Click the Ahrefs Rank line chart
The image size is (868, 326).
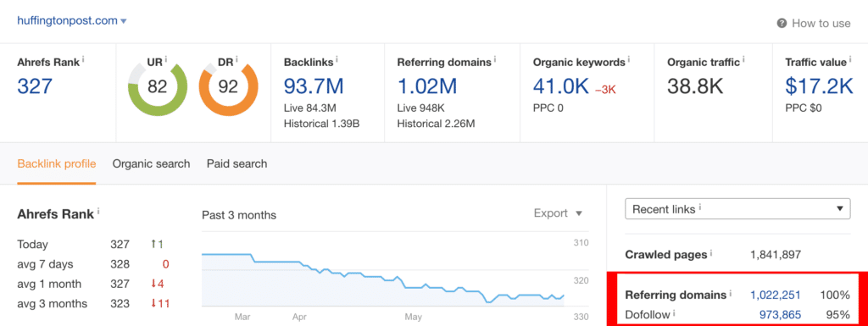(383, 274)
